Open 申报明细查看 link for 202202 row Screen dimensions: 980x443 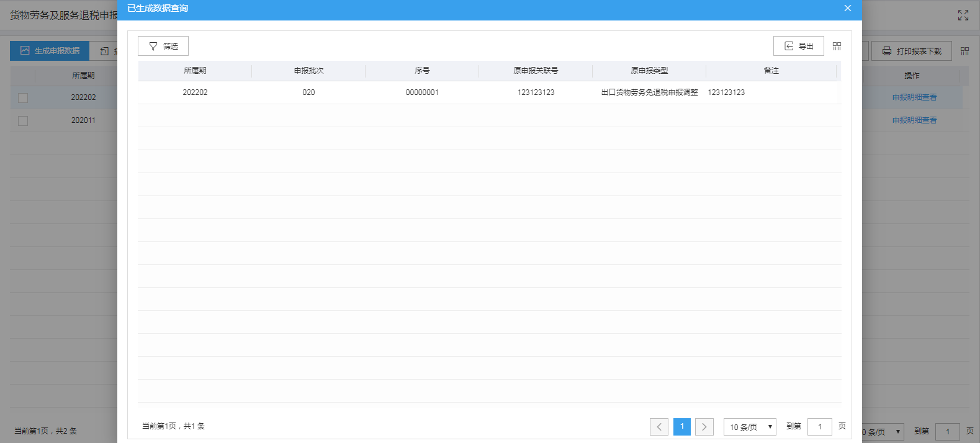point(914,97)
